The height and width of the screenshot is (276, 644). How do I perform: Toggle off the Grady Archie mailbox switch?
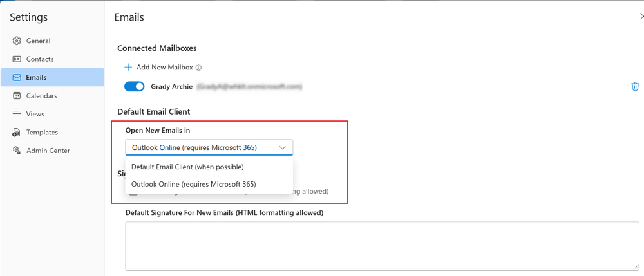coord(135,87)
